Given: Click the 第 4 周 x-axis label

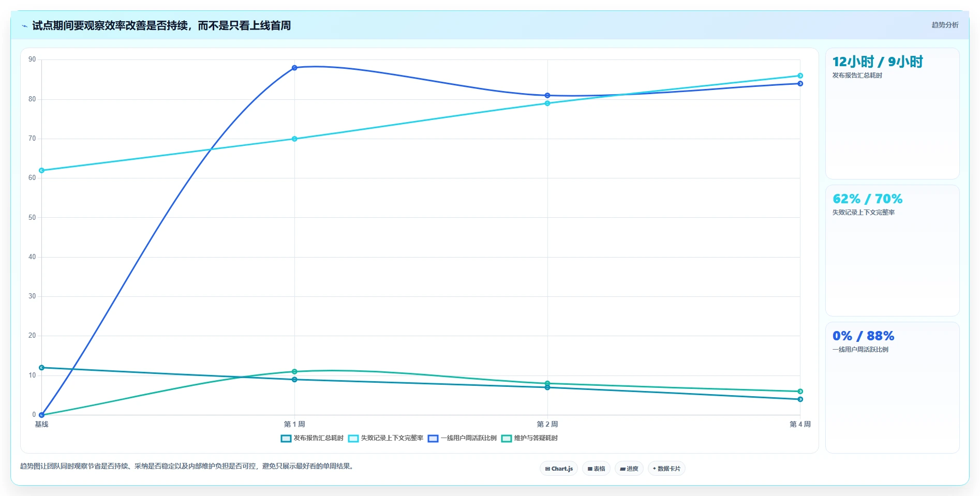Looking at the screenshot, I should click(x=800, y=424).
